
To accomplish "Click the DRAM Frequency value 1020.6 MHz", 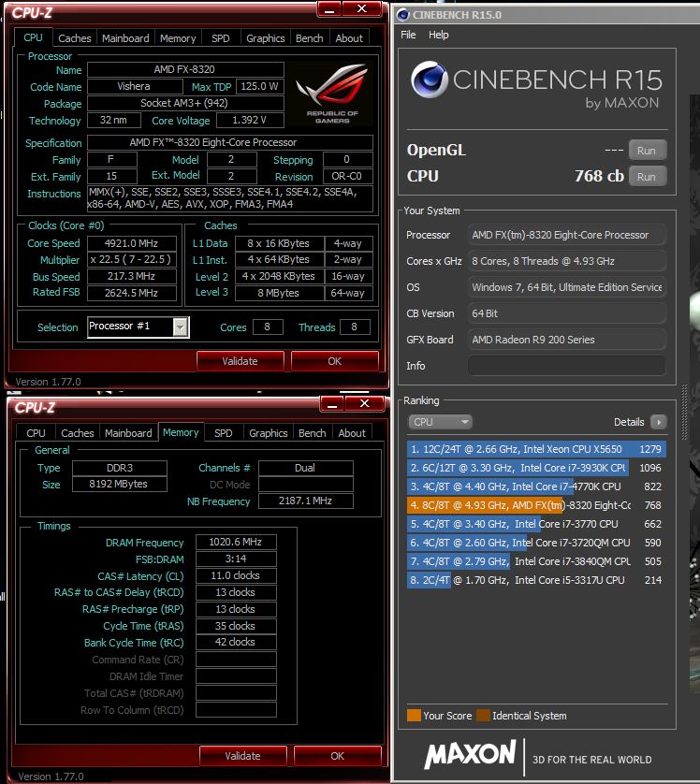I will tap(236, 542).
